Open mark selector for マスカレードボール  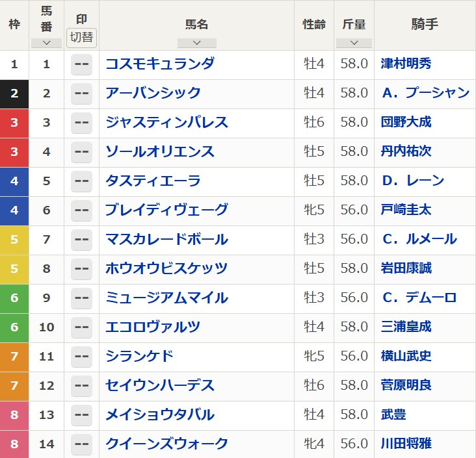point(81,240)
